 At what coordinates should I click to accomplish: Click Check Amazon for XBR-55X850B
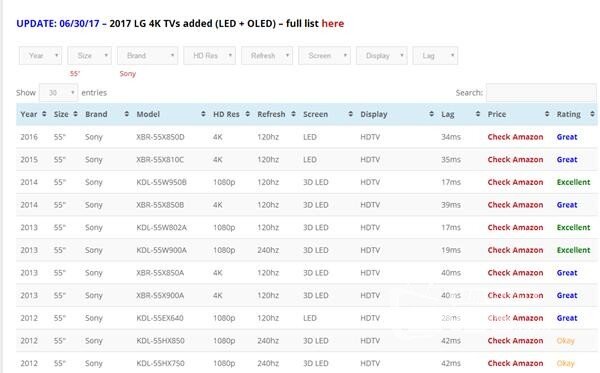click(515, 205)
